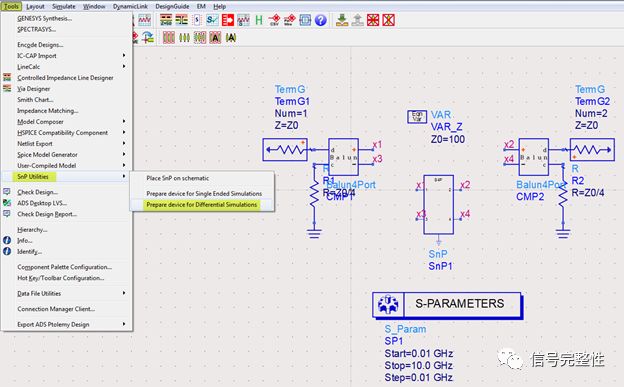Screen dimensions: 624x387
Task: Expand the Spice Model Generator submenu
Action: [x=67, y=154]
